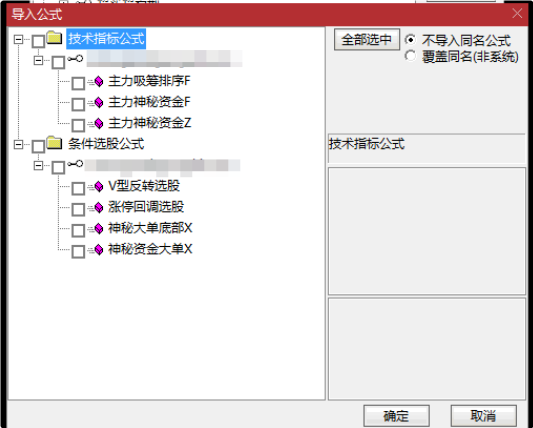Select the 涨停回调选股 tree item
The image size is (533, 428).
click(146, 207)
